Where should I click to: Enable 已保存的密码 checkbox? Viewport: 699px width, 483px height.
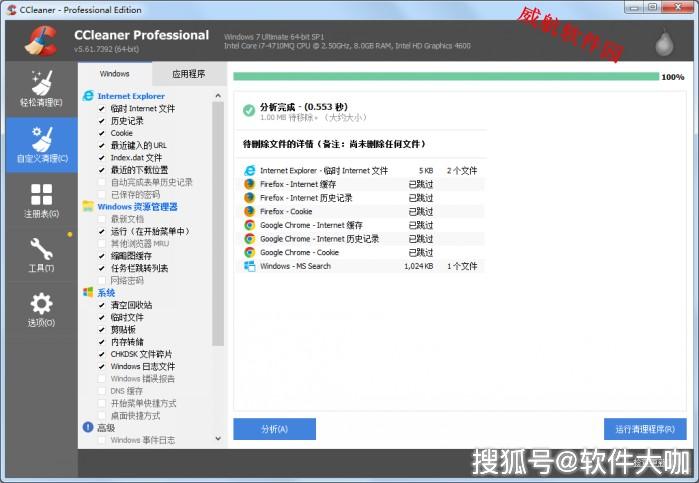(102, 194)
